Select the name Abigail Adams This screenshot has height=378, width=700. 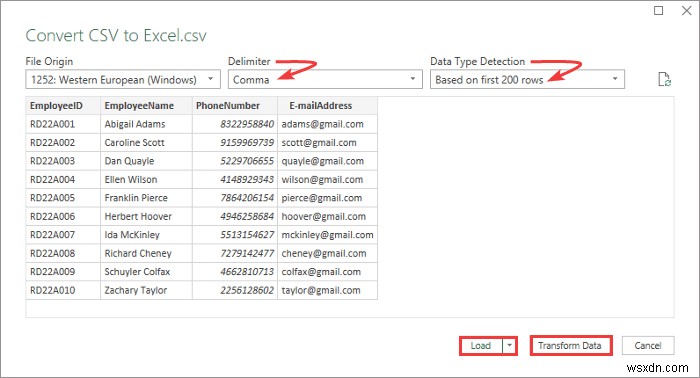coord(135,124)
